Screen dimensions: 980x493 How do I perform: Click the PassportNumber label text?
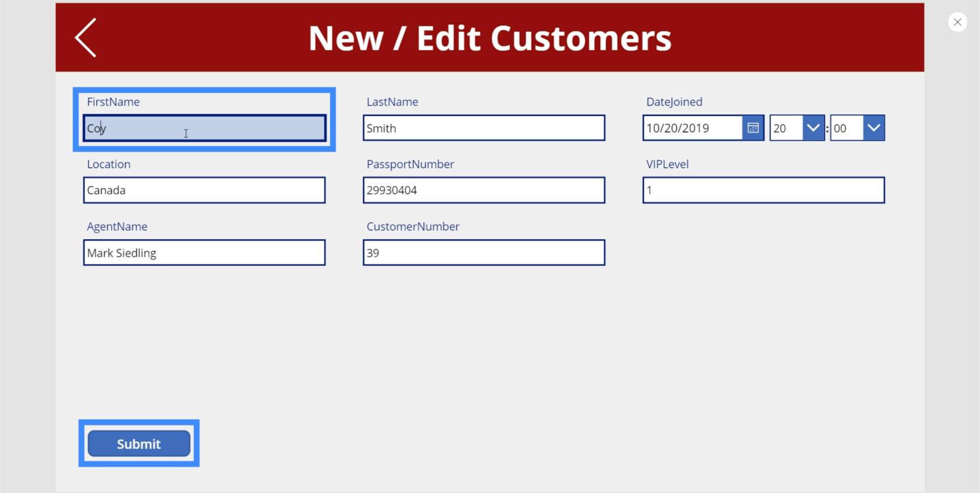point(410,165)
